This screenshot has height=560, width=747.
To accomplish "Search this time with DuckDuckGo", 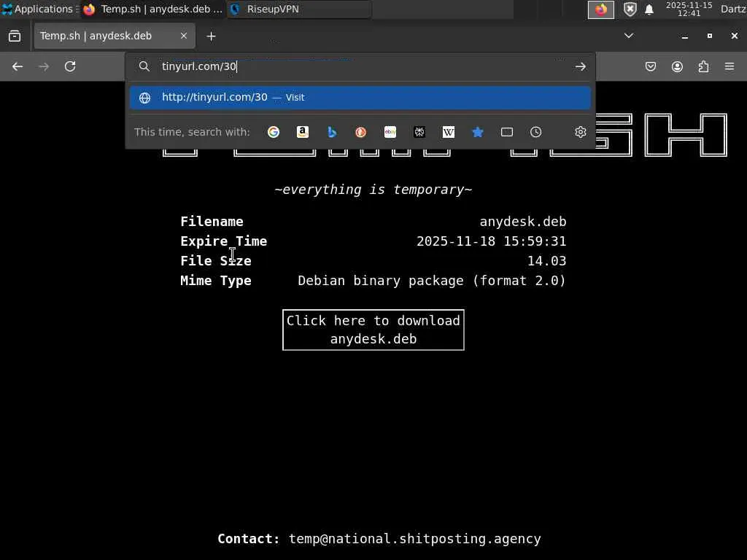I will tap(361, 132).
